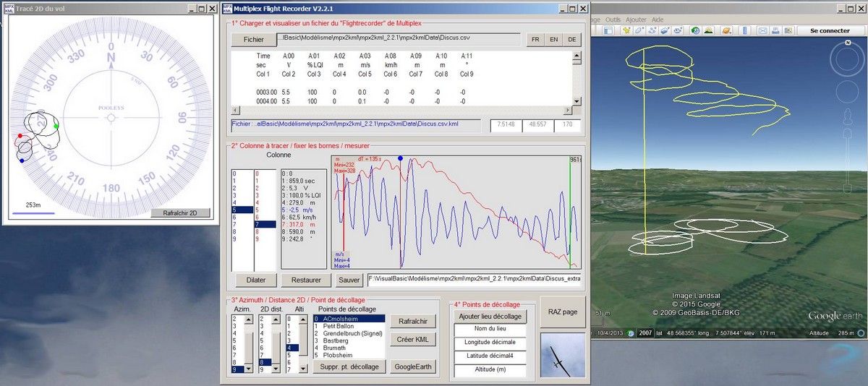Click the 7.5148 longitude value field

pyautogui.click(x=506, y=125)
